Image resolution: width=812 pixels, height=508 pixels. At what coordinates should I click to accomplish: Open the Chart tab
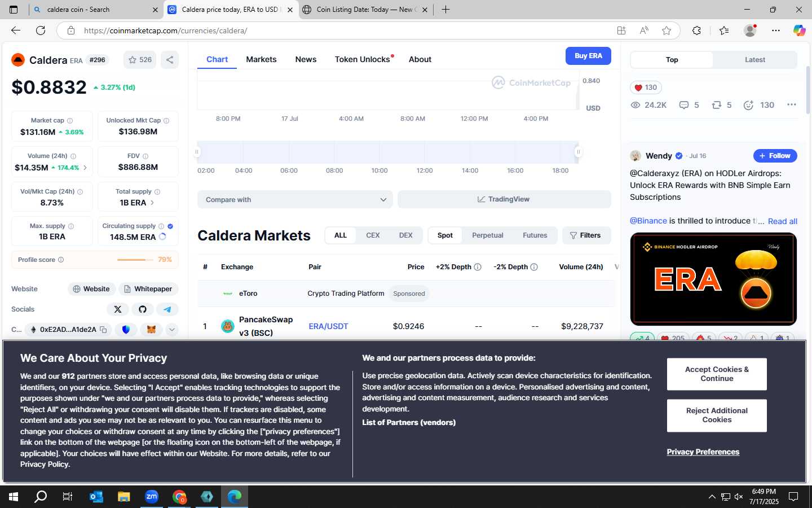217,59
